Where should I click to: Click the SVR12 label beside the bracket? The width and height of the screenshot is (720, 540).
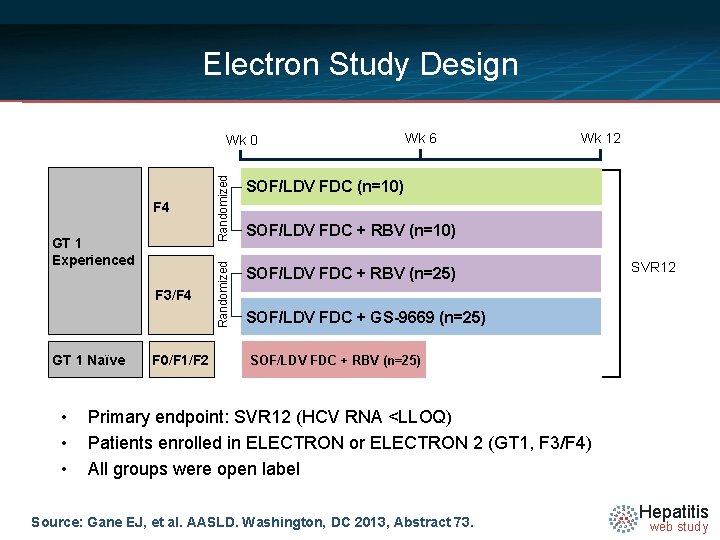[653, 267]
